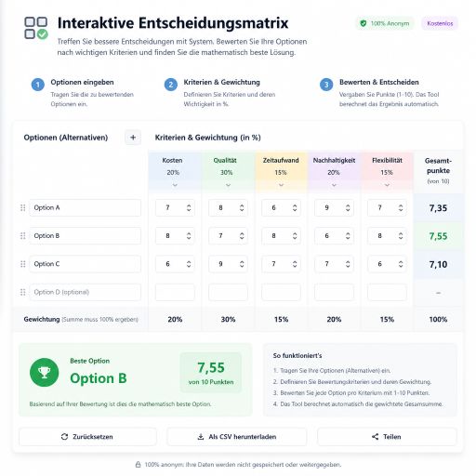This screenshot has height=476, width=476.
Task: Expand the Flexibilität criterion chevron
Action: [x=387, y=185]
